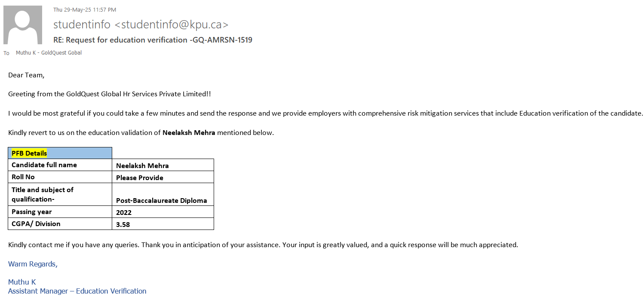Click the Muthu K signature name
The height and width of the screenshot is (297, 644).
tap(22, 282)
